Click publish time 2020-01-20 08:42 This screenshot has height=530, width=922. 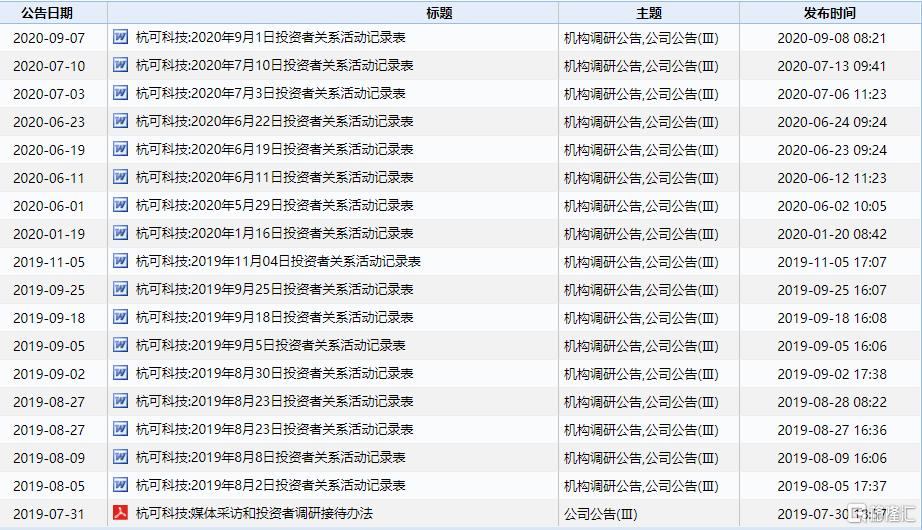click(x=831, y=234)
